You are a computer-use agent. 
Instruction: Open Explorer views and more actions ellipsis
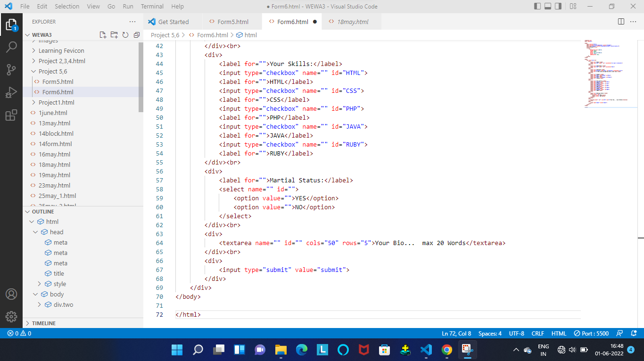point(132,22)
